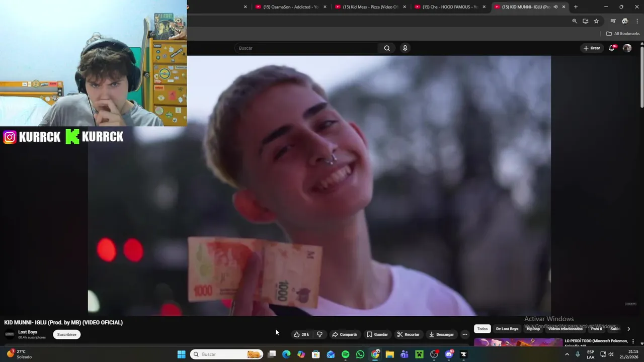Open LO PERDÍ TODO Minecraft Pokemon thumbnail
644x362 pixels.
point(518,343)
